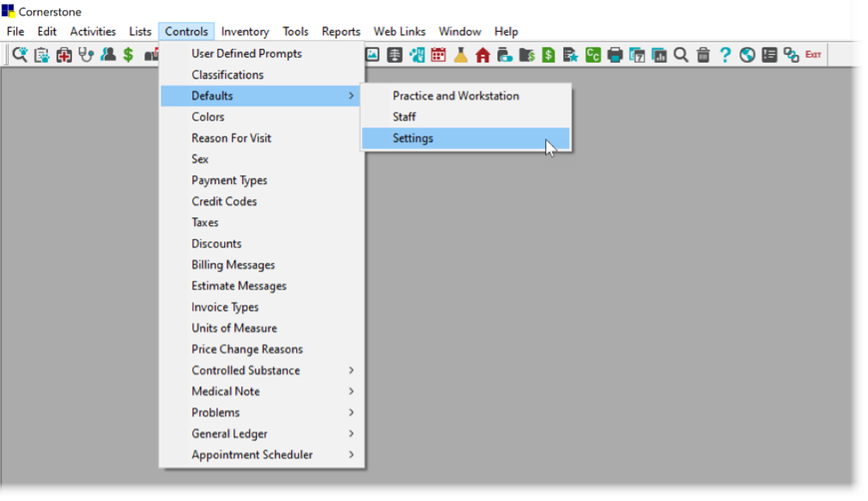This screenshot has height=501, width=868.
Task: Choose Estimate Messages menu item
Action: pos(260,286)
